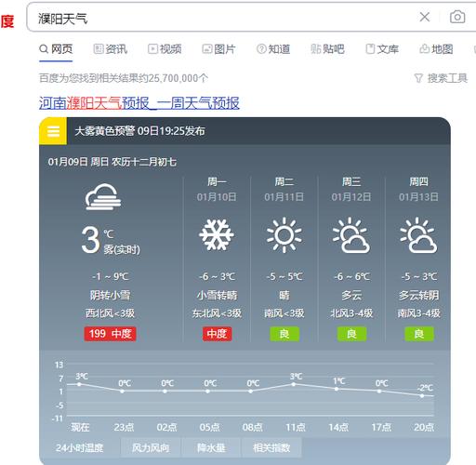Click the 现在 3℃ point on chart
Screen dimensions: 476x465
[x=79, y=384]
